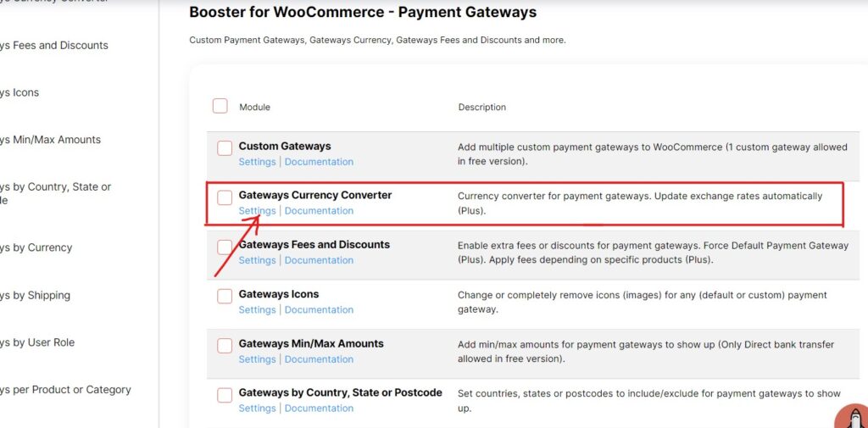This screenshot has width=868, height=428.
Task: Check the Gateways Min/Max Amounts checkbox
Action: (x=225, y=346)
